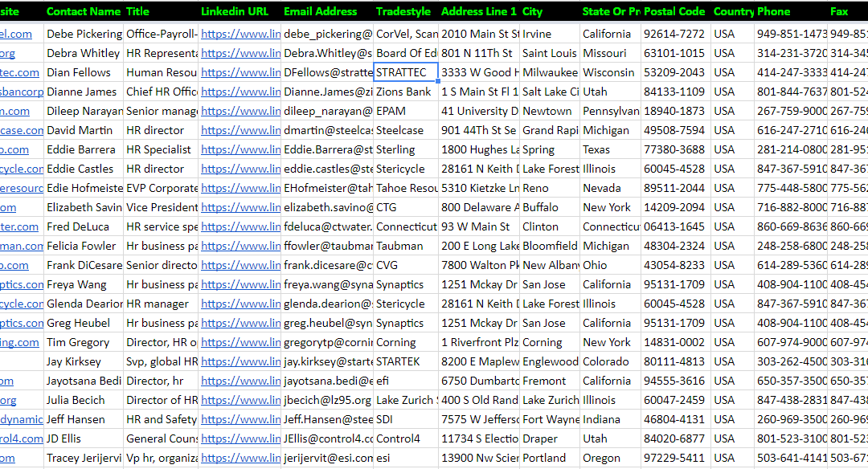Select the Director, hr title cell
This screenshot has width=868, height=469.
(161, 381)
